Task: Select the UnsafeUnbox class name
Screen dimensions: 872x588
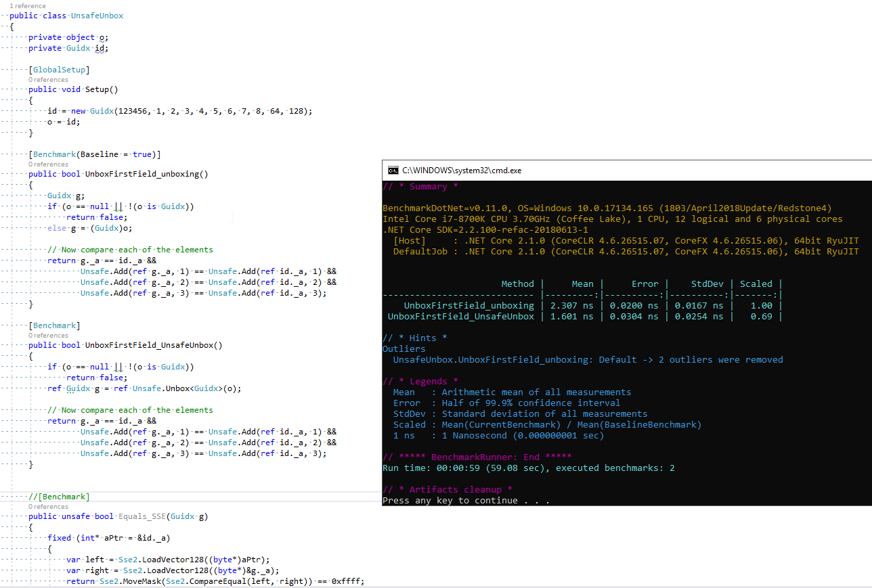Action: [97, 15]
